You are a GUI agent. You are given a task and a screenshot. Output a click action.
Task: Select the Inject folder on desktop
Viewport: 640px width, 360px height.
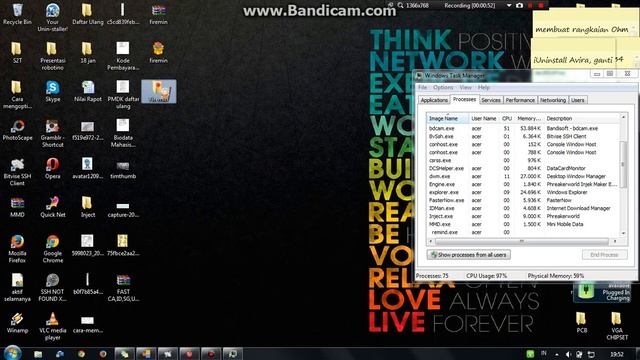(x=88, y=207)
